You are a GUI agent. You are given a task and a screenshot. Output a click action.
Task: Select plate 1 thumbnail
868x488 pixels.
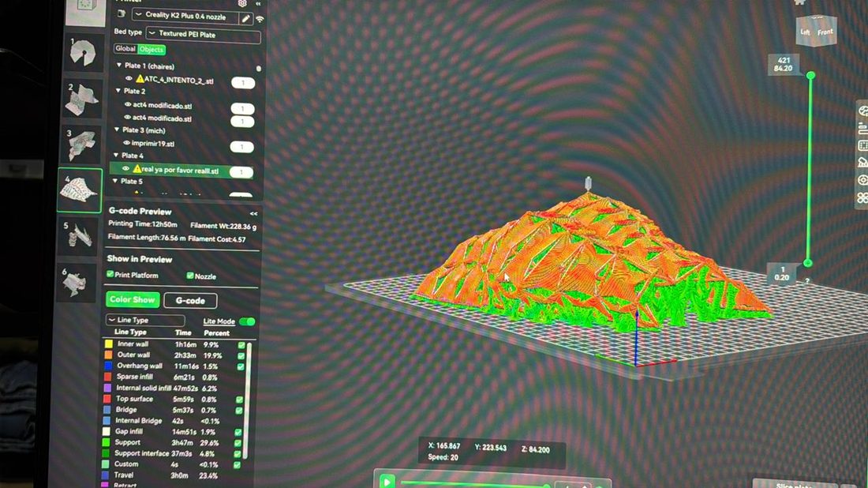click(84, 53)
